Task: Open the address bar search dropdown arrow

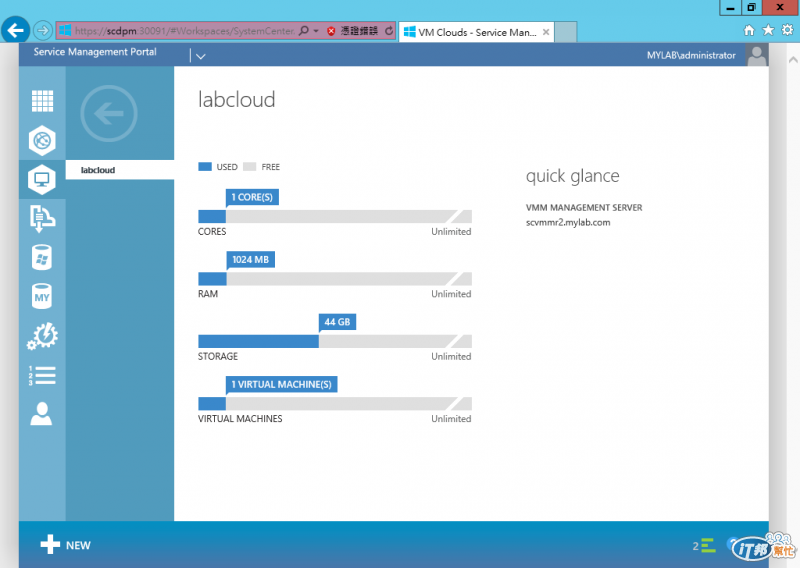Action: click(316, 31)
